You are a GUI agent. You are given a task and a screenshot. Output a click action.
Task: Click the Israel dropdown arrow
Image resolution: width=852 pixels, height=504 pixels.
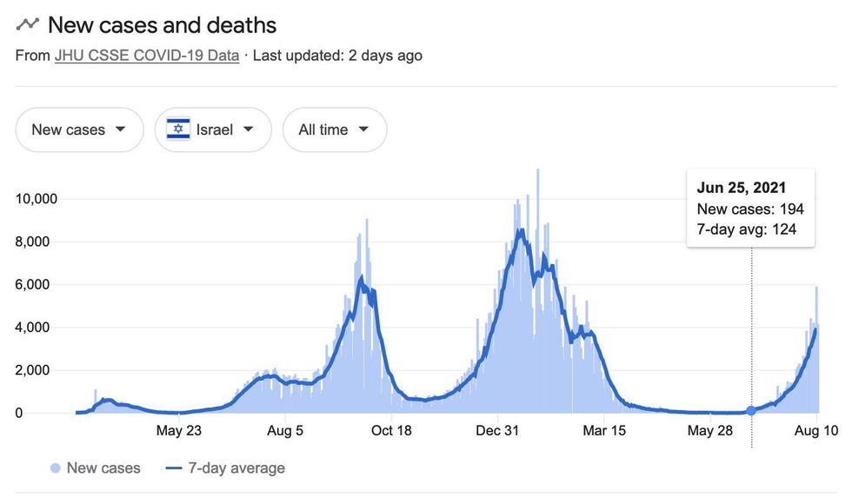(x=249, y=129)
